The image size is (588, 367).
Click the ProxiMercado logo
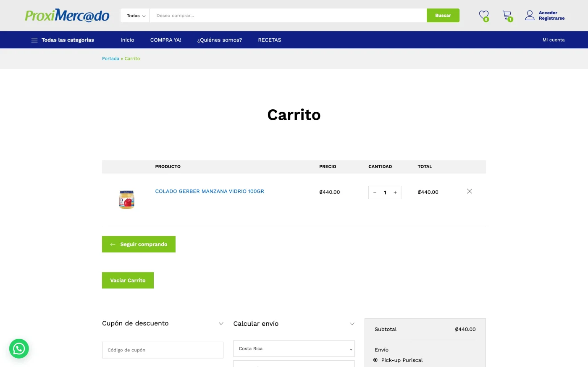point(67,16)
